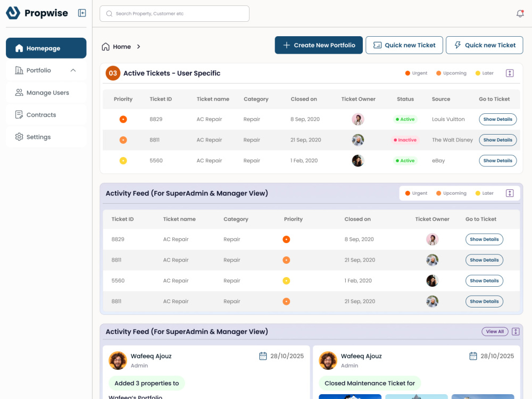
Task: Filter Activity Feed by Urgent
Action: (x=417, y=194)
